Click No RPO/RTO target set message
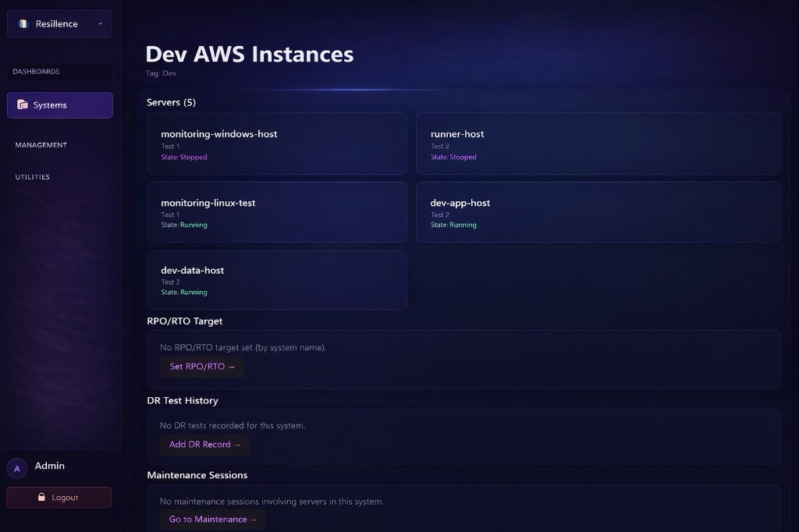The width and height of the screenshot is (799, 532). (x=243, y=348)
